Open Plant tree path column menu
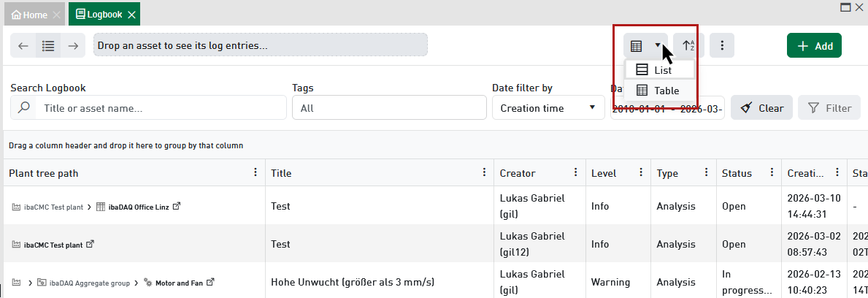 256,172
